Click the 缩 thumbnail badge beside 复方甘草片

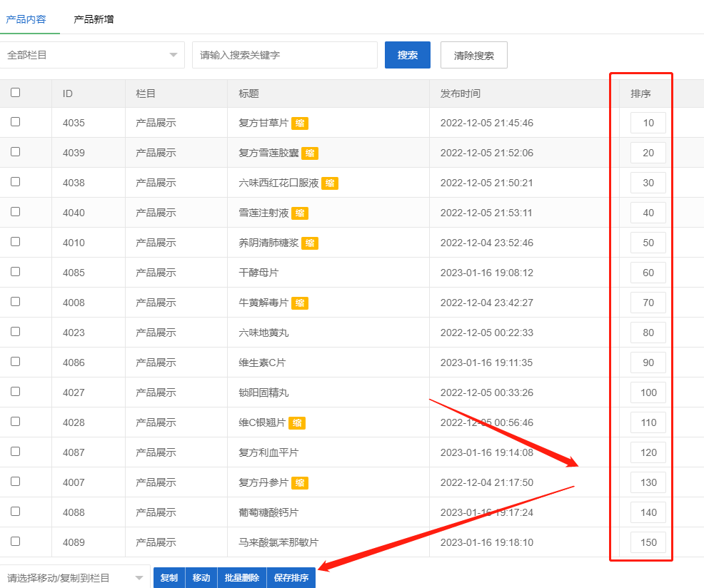click(x=300, y=123)
